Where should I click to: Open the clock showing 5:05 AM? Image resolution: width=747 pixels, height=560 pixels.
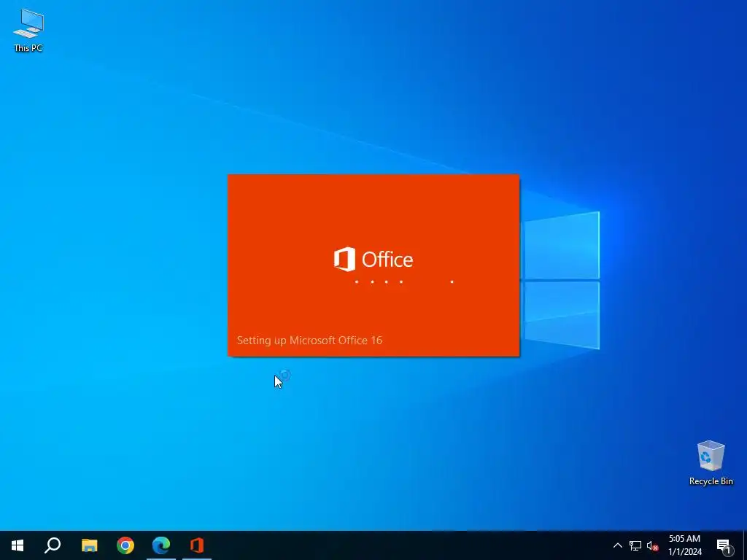pyautogui.click(x=684, y=545)
